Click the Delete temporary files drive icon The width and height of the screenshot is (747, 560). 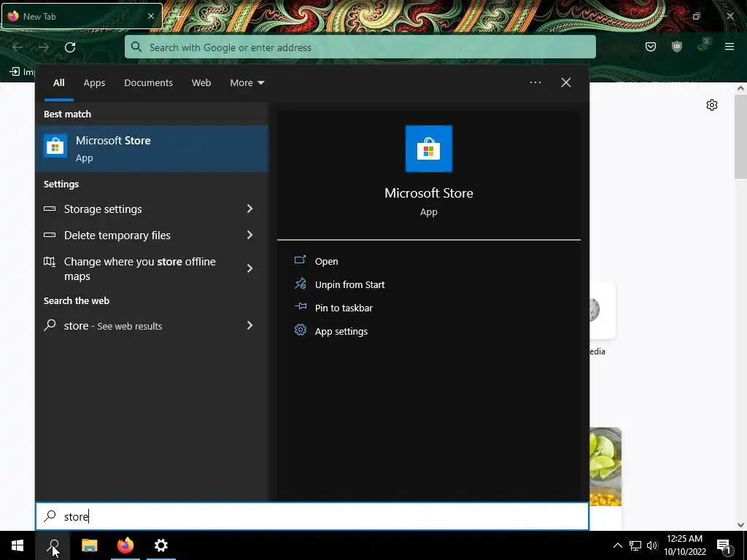(50, 235)
